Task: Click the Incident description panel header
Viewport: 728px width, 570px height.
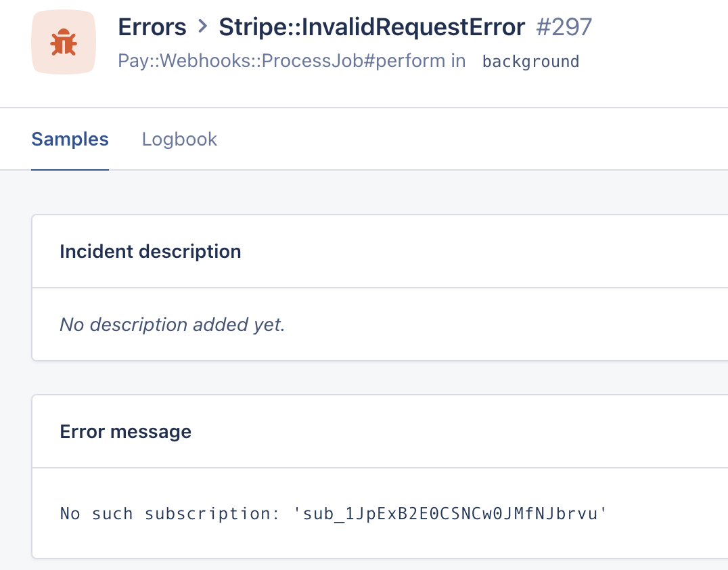Action: coord(150,251)
